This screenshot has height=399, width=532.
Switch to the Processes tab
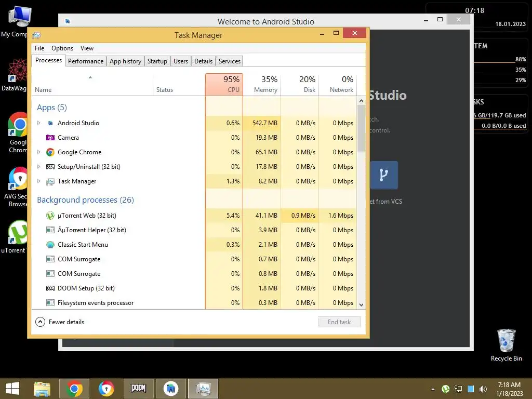tap(48, 60)
